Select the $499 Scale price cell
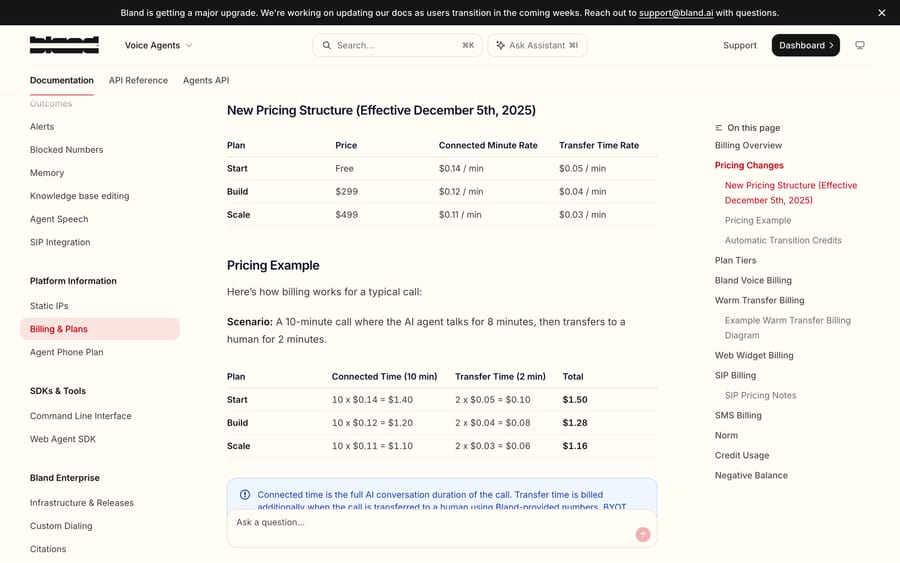Image resolution: width=900 pixels, height=563 pixels. (x=347, y=215)
